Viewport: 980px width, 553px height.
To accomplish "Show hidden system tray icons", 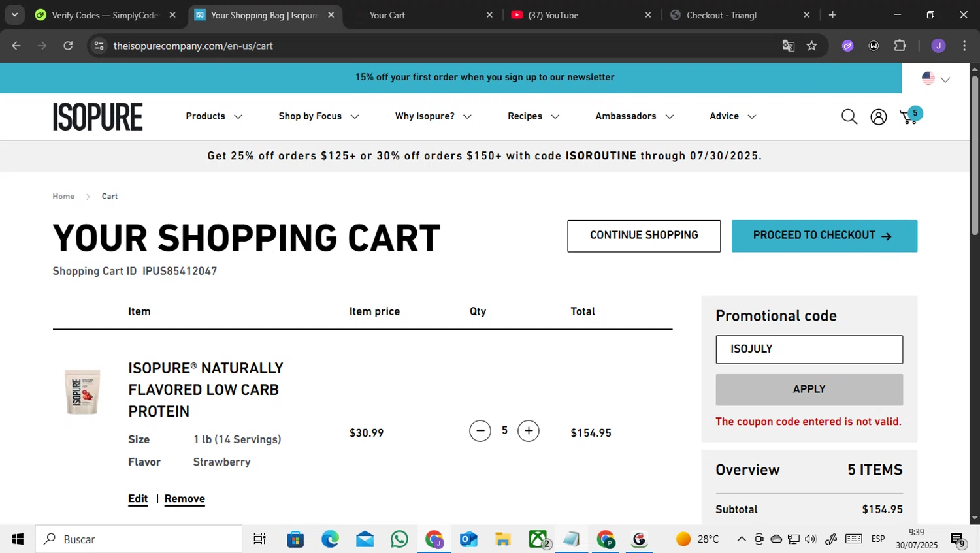I will tap(742, 539).
